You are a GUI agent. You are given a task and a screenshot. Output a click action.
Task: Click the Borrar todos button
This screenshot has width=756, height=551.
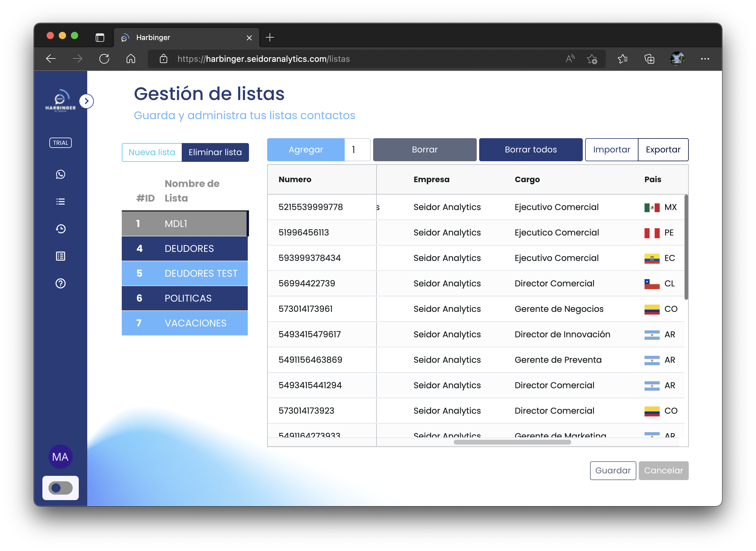pyautogui.click(x=530, y=149)
